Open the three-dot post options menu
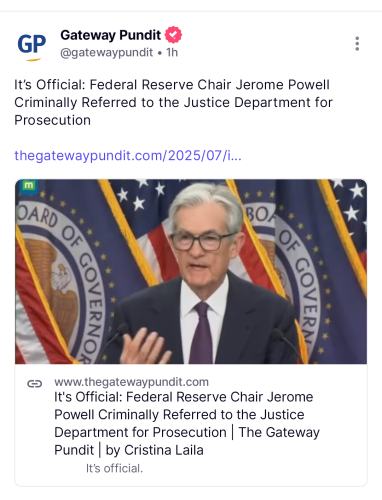This screenshot has width=382, height=500. tap(357, 44)
